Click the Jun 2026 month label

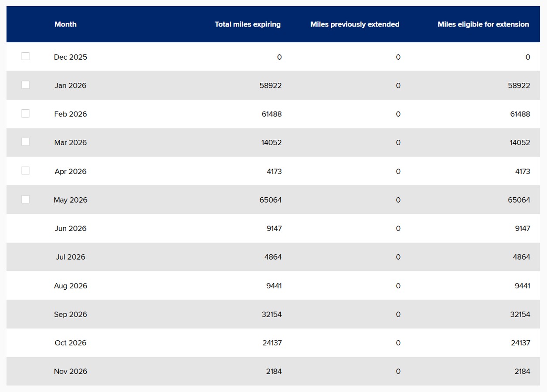pyautogui.click(x=71, y=229)
